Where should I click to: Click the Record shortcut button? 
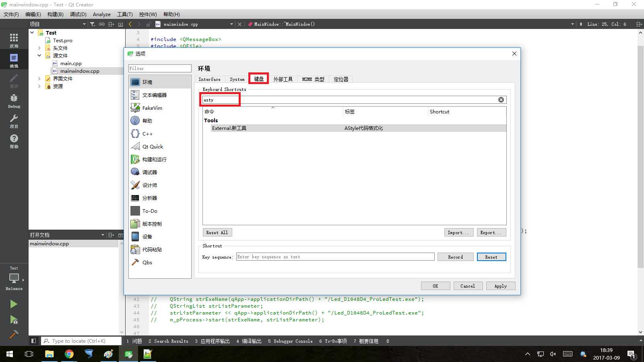456,257
